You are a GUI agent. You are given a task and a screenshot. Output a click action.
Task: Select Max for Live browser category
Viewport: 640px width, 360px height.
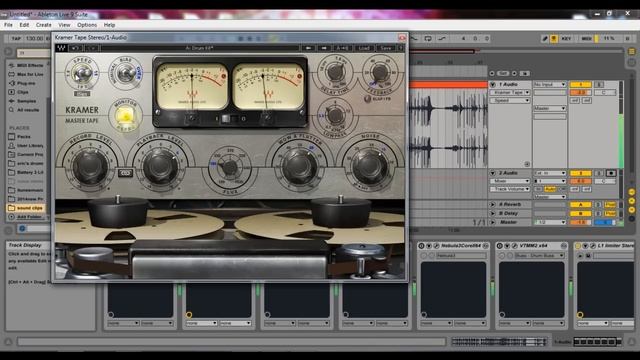point(27,74)
